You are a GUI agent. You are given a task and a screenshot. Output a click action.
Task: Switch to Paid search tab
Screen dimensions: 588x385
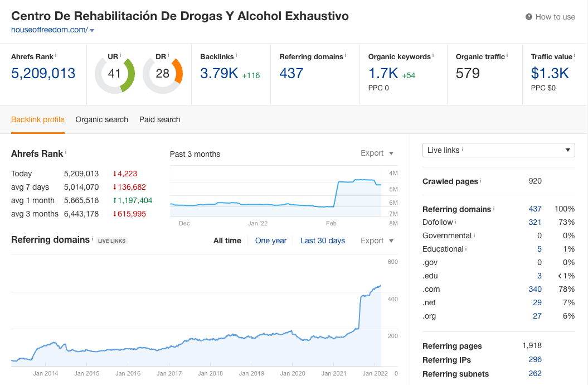160,120
